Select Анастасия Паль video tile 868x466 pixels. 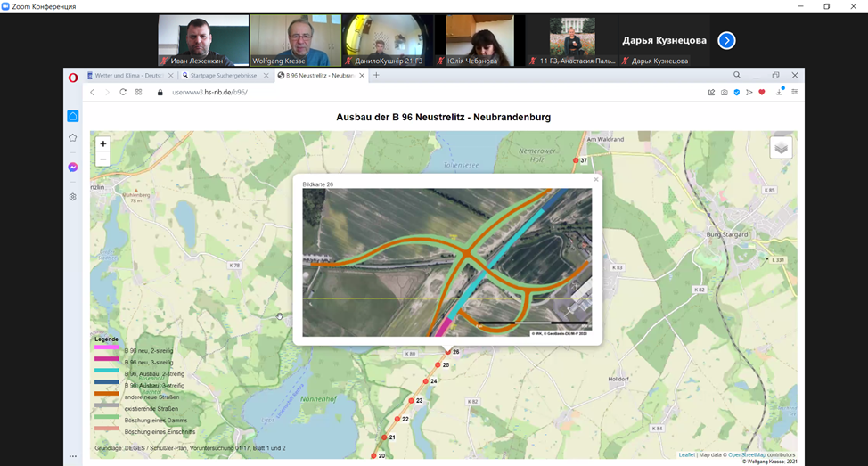pos(572,41)
